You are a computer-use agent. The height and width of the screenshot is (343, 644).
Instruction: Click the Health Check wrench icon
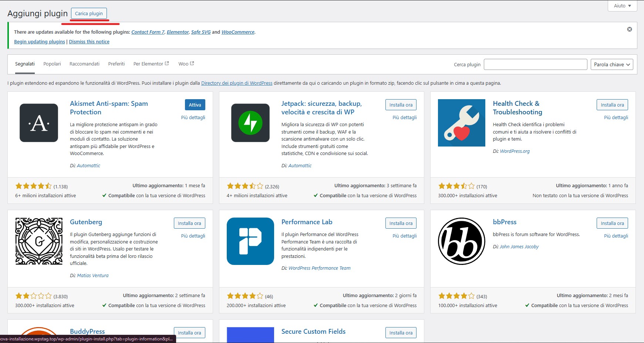(462, 123)
